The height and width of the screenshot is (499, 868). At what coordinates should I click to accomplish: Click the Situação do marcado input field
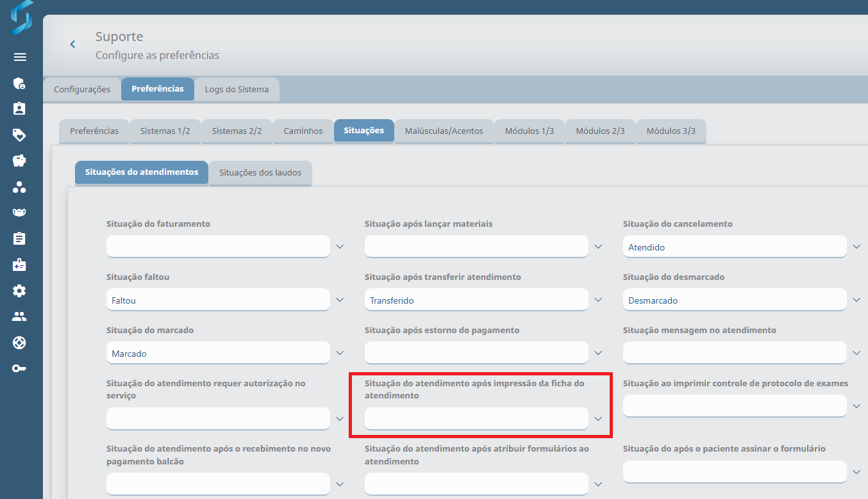218,353
